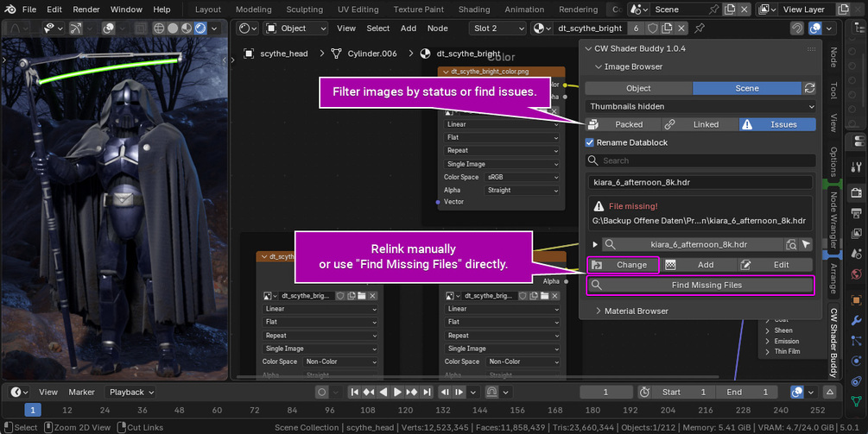Expand the kiara_6_afternoon_8k.hdr image row triangle
Image resolution: width=868 pixels, height=434 pixels.
[x=595, y=244]
